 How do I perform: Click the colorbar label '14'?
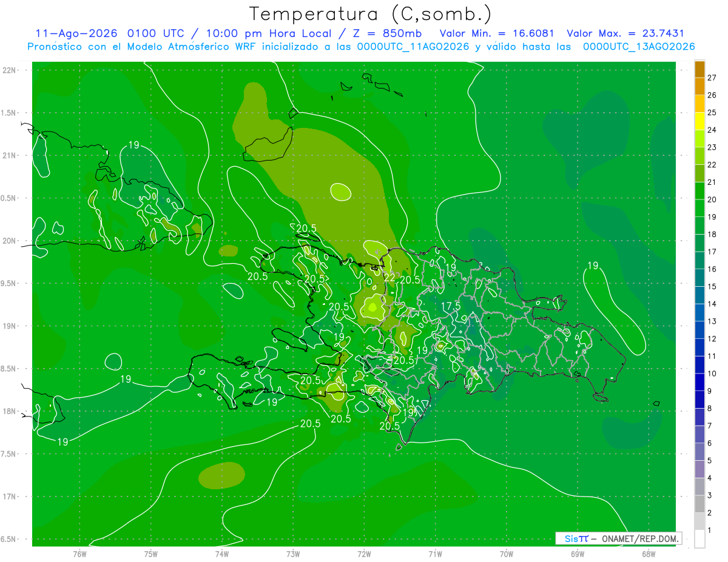(712, 304)
